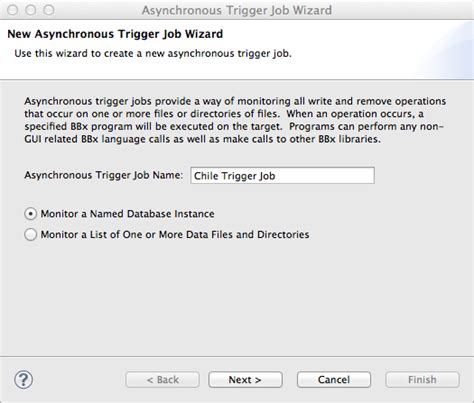The height and width of the screenshot is (403, 474).
Task: Click the Asynchronous Trigger Job Name label
Action: 103,175
